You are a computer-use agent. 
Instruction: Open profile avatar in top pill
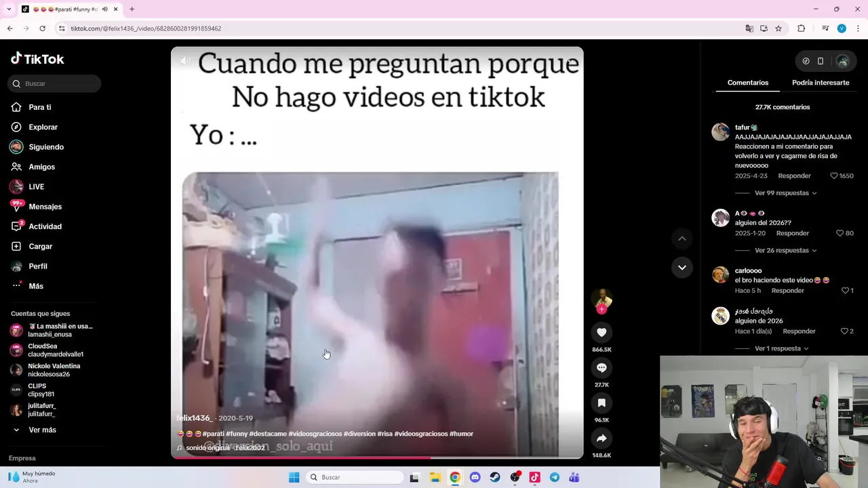[x=842, y=61]
